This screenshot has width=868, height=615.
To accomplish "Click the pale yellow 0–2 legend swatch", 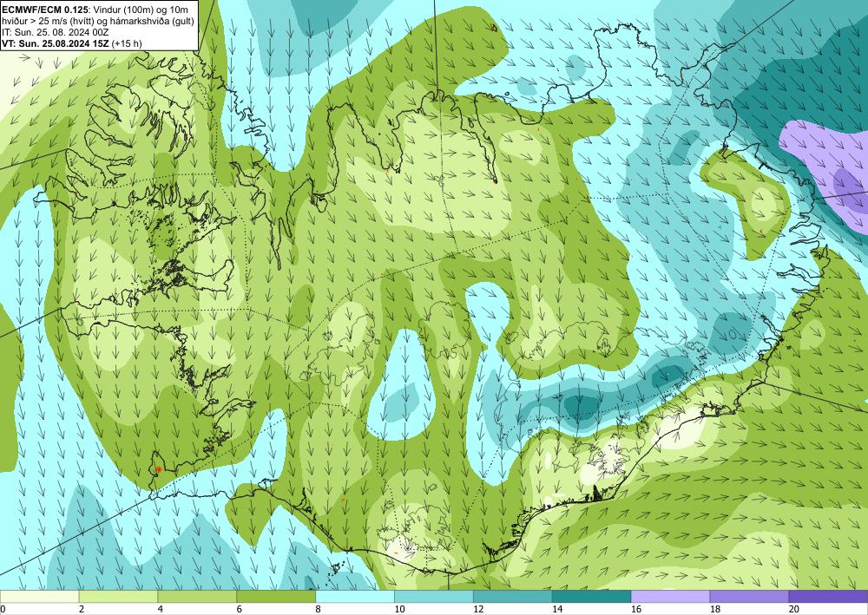I will coord(39,596).
